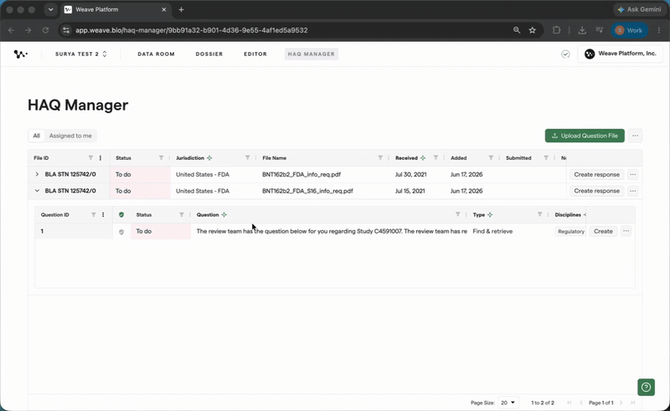
Task: Click the Received column sparkle icon
Action: click(x=423, y=158)
